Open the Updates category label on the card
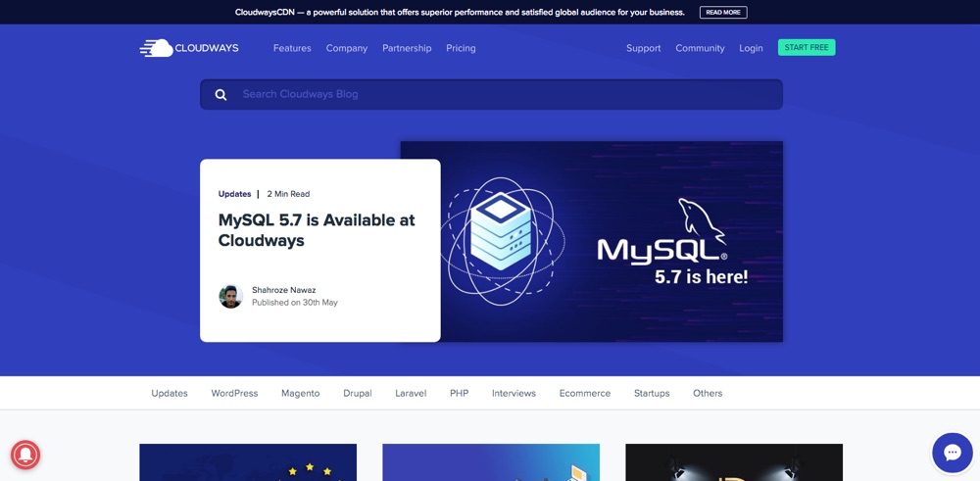 click(234, 194)
